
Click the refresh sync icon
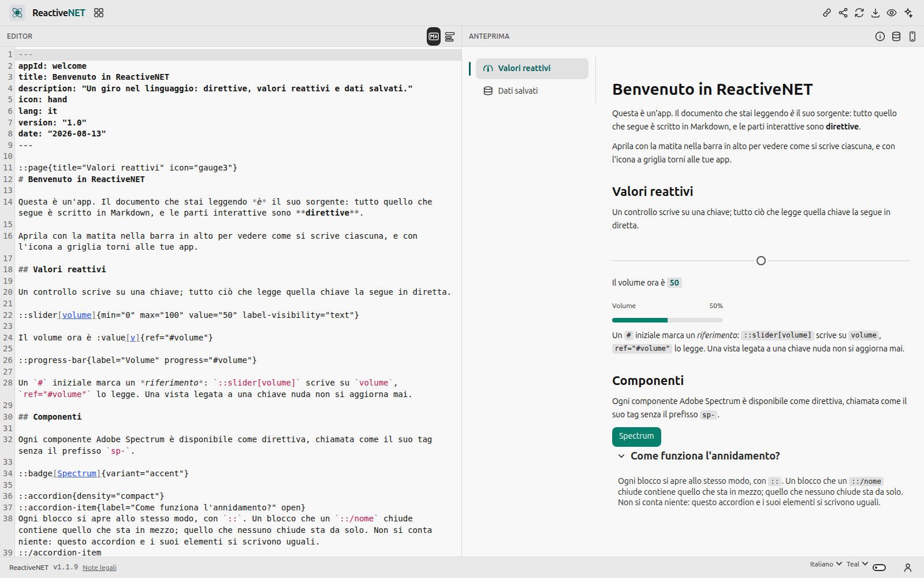[x=859, y=13]
